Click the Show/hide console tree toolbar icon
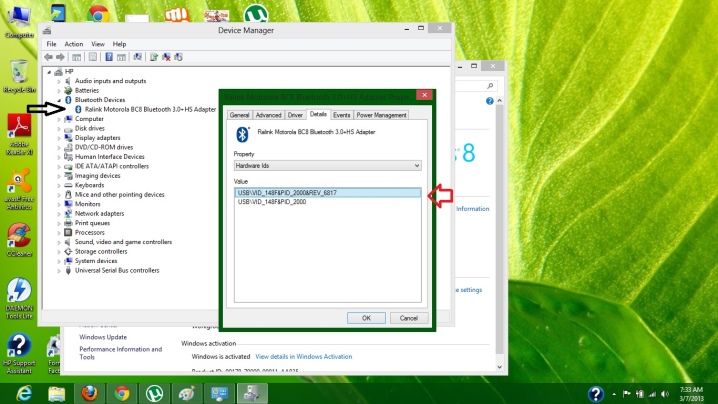This screenshot has width=718, height=404. [76, 57]
